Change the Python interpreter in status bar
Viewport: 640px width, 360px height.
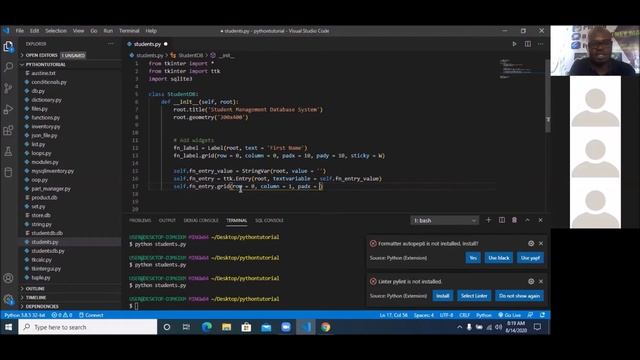pos(25,315)
